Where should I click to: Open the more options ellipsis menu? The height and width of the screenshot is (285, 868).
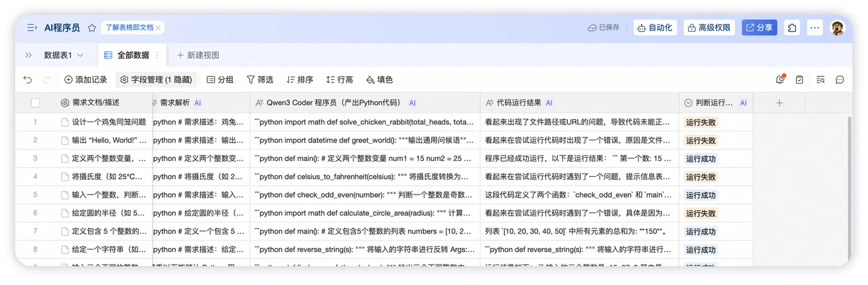815,28
